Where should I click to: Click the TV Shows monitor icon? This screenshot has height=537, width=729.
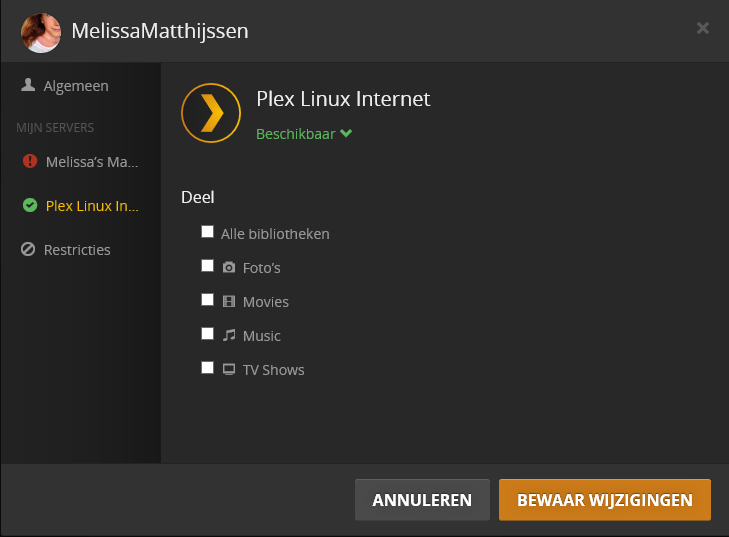(x=229, y=370)
